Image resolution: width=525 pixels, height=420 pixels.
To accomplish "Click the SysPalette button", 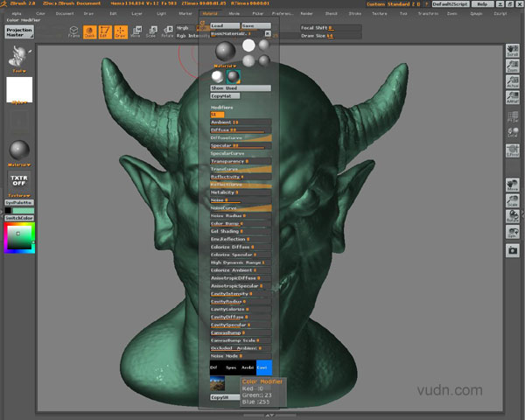I will click(x=19, y=203).
